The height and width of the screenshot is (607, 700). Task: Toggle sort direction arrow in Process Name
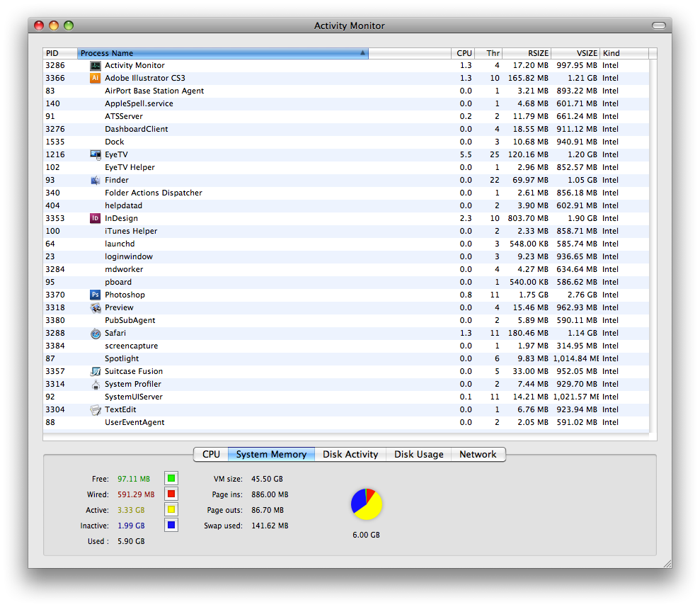362,53
